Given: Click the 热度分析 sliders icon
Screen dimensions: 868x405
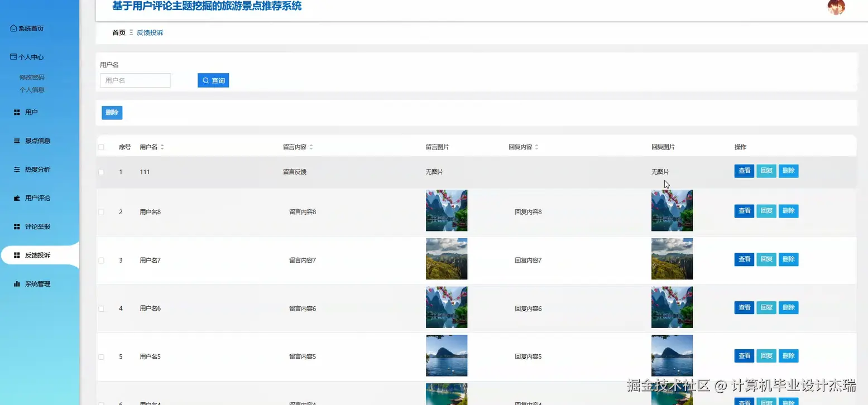Looking at the screenshot, I should click(17, 170).
